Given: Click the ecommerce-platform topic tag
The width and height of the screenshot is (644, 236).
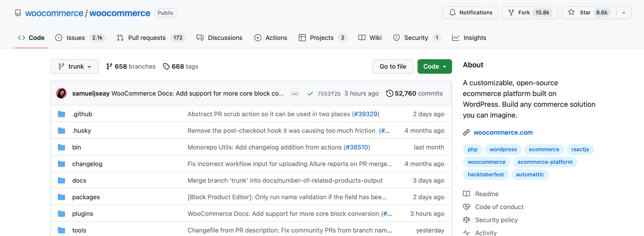Looking at the screenshot, I should [545, 162].
